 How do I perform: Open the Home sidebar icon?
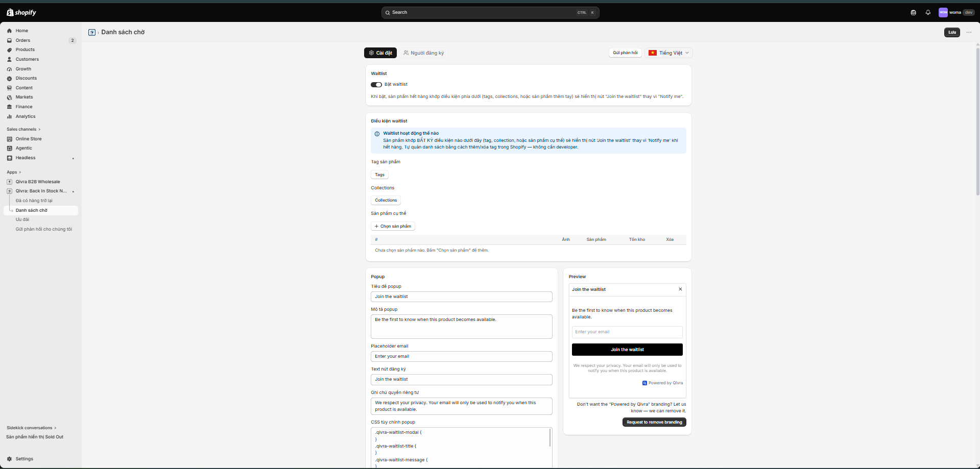[x=9, y=31]
